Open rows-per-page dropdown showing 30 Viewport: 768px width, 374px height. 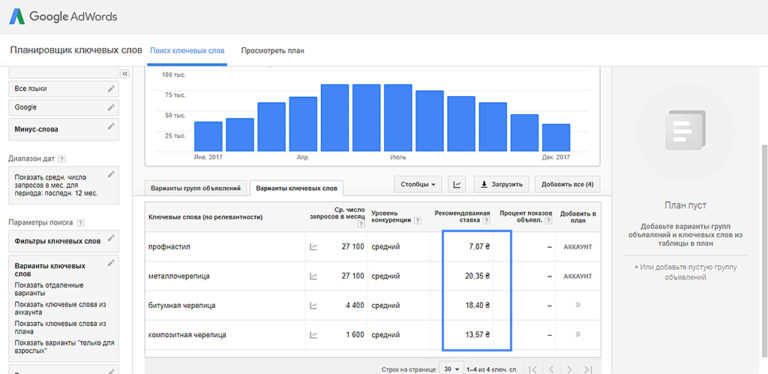click(x=452, y=369)
